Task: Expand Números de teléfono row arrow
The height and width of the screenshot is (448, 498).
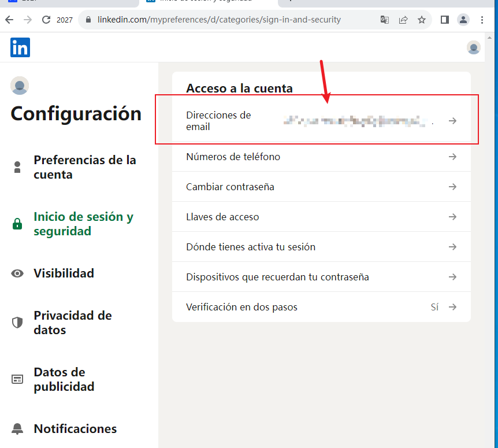Action: point(453,157)
